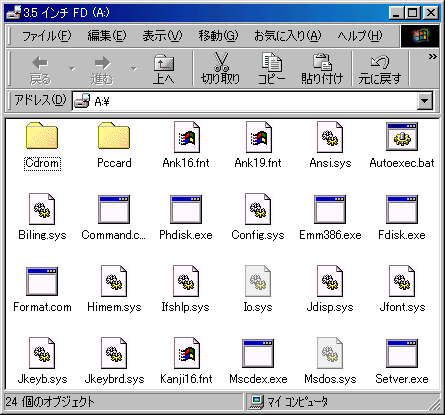Click the address field showing A:¥
Viewport: 445px width, 415px height.
click(x=245, y=101)
